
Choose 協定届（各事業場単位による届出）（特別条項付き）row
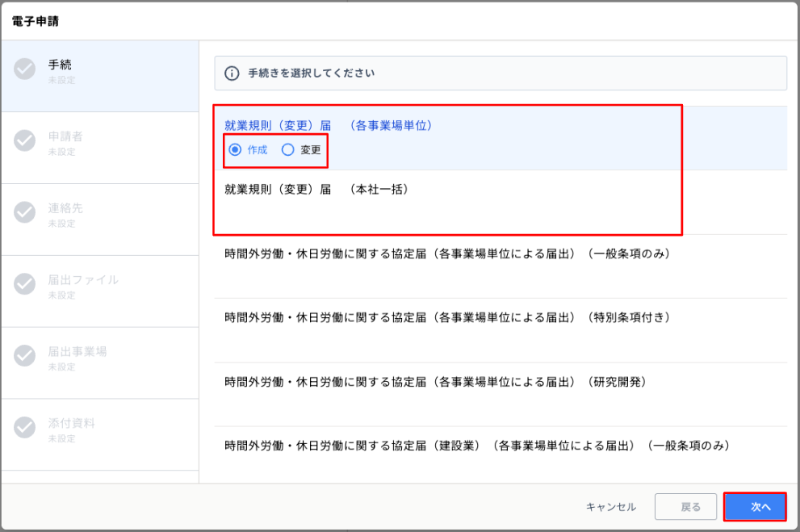point(501,330)
